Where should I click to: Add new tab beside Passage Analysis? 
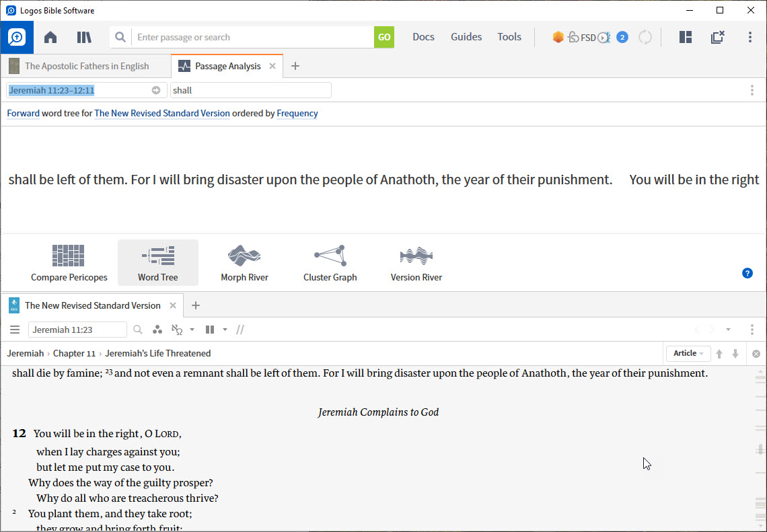(x=295, y=66)
